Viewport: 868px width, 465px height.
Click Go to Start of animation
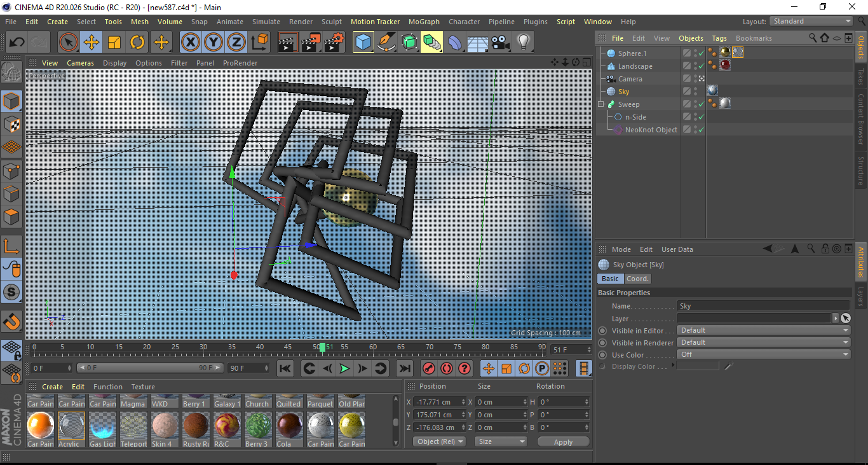click(x=285, y=368)
